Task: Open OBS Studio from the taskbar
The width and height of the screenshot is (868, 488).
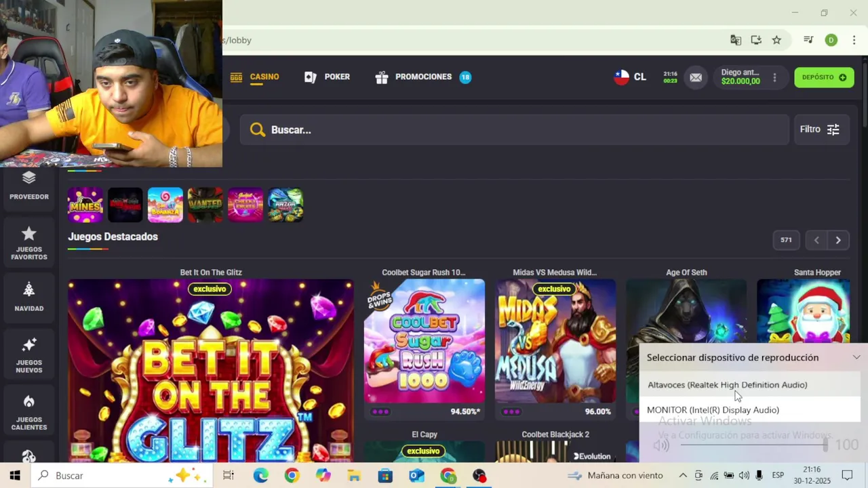Action: pyautogui.click(x=479, y=476)
